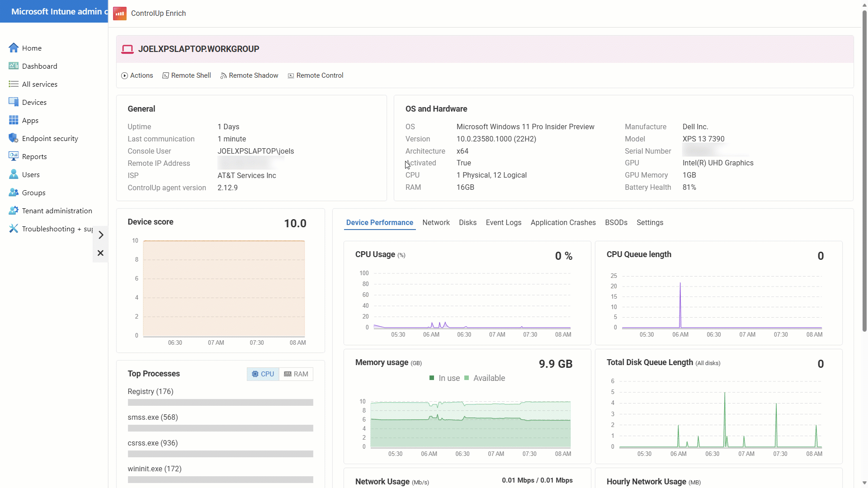Viewport: 868px width, 488px height.
Task: Toggle the In use memory legend
Action: pos(444,378)
